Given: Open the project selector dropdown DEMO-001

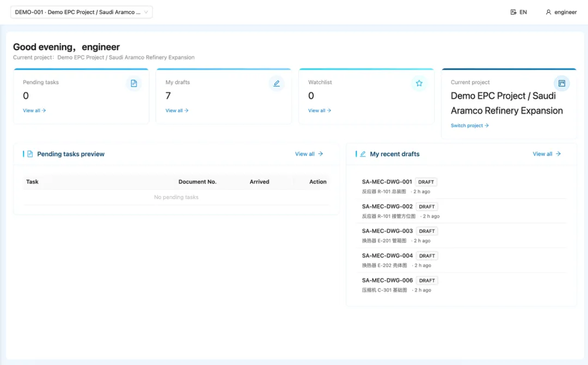Looking at the screenshot, I should pyautogui.click(x=81, y=12).
